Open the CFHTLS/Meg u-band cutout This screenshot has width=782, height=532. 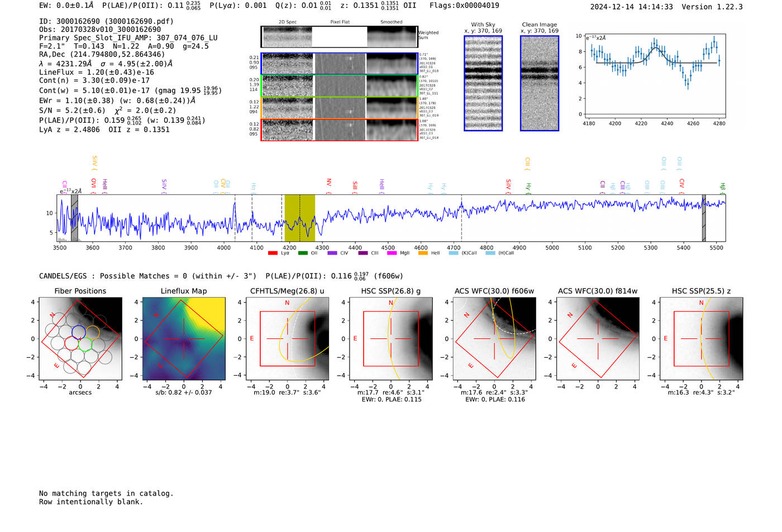288,339
